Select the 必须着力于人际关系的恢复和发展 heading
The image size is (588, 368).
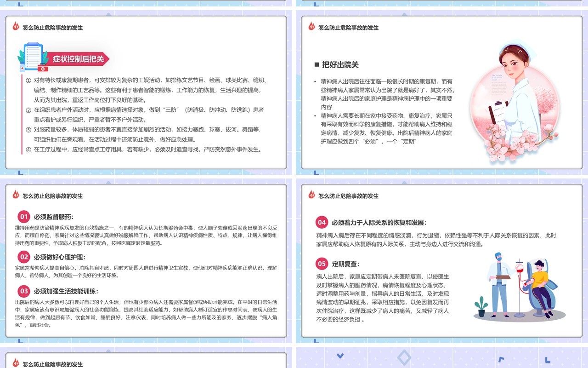coord(379,222)
